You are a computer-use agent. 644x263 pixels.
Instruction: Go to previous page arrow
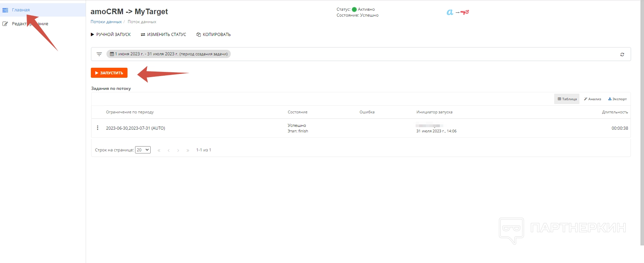(x=169, y=150)
